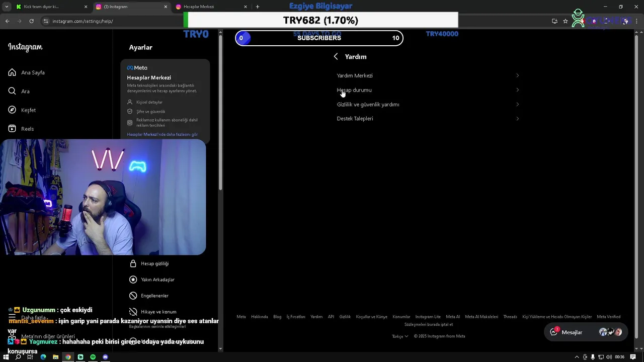Close the Hesaplar Merkezi tab
This screenshot has height=362, width=644.
pos(246,7)
